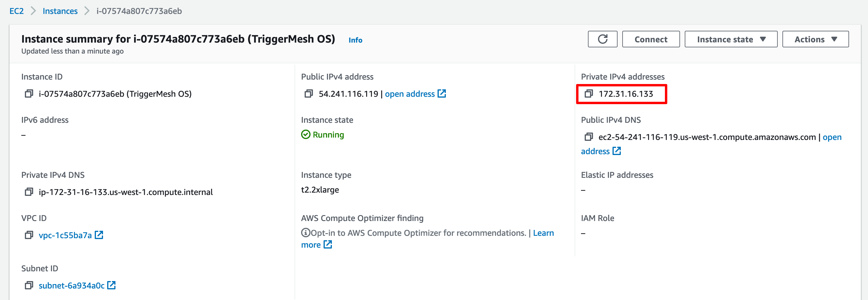Click the i-07574a807c773a6eb breadcrumb text
868x300 pixels.
coord(139,11)
